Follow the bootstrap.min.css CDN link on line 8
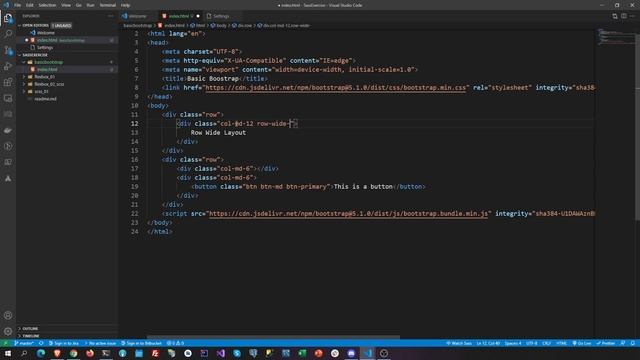640x360 pixels. (x=335, y=88)
